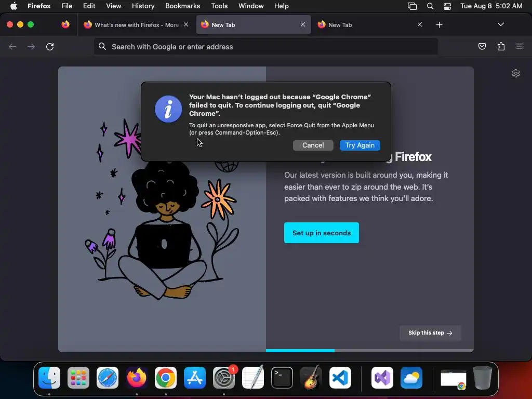532x399 pixels.
Task: Open App Store from the Dock
Action: pos(195,378)
